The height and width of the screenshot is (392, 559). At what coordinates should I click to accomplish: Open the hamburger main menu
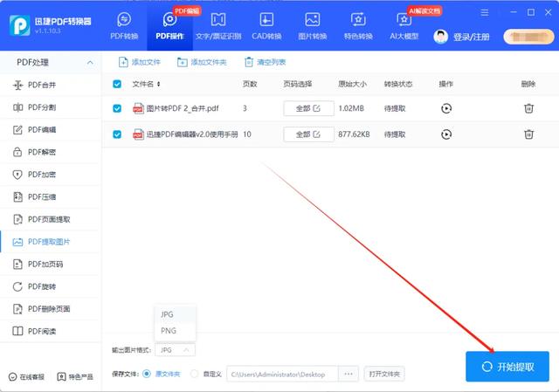[485, 13]
